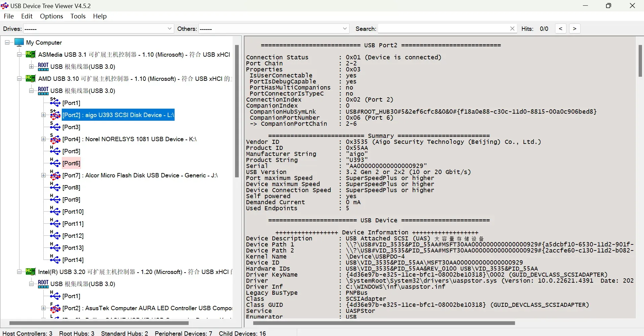Click the Vendor ID 0x3535 line
The image size is (644, 336).
(x=394, y=142)
